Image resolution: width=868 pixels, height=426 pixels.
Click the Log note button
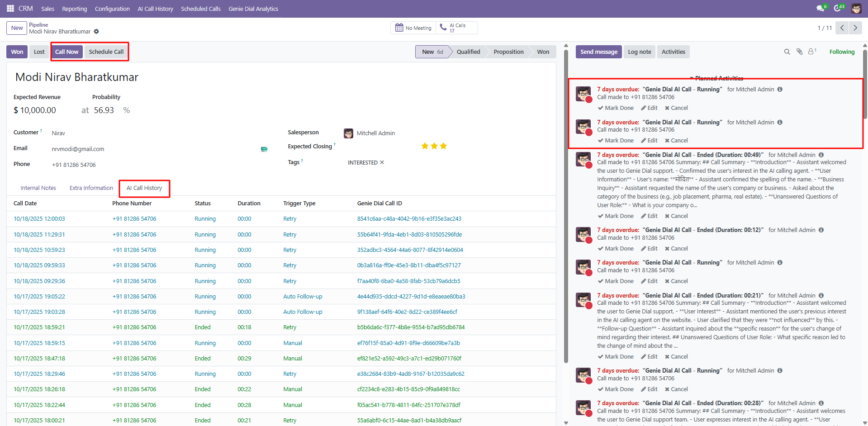[640, 52]
